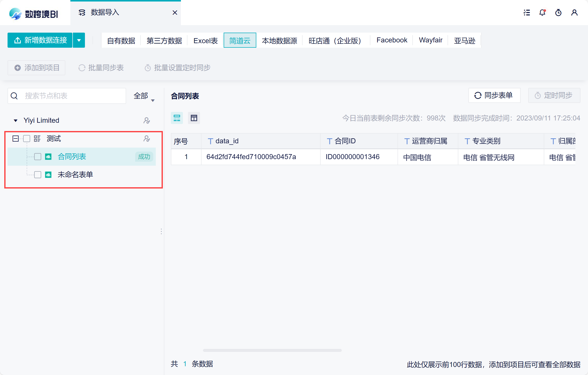Collapse the Yiyi Limited tree node
This screenshot has height=375, width=588.
pyautogui.click(x=16, y=121)
